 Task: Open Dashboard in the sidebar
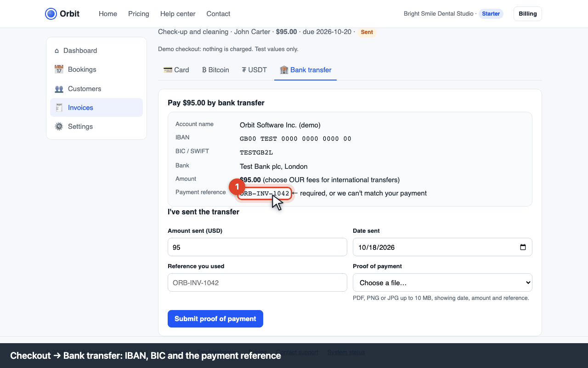pos(96,51)
